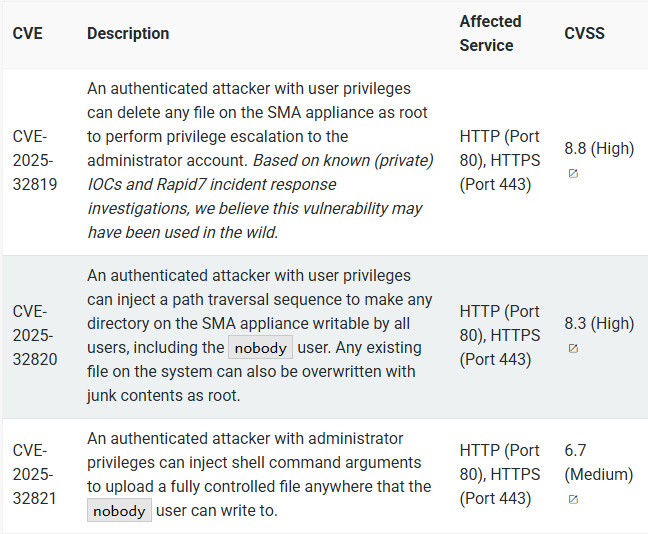Open external link icon beside 8.3 (High)
Viewport: 648px width, 534px height.
[x=573, y=348]
